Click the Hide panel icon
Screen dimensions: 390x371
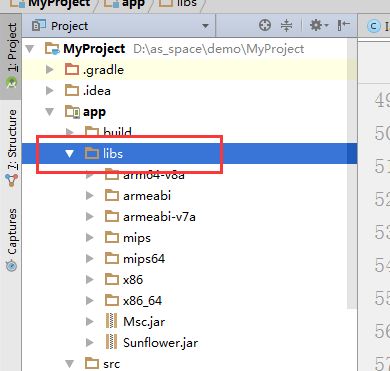coord(343,25)
